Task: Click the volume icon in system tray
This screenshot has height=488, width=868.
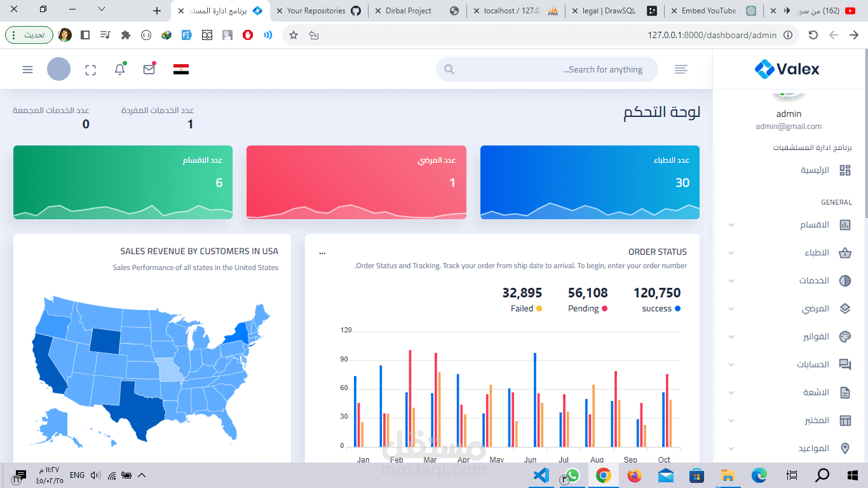Action: pyautogui.click(x=96, y=475)
